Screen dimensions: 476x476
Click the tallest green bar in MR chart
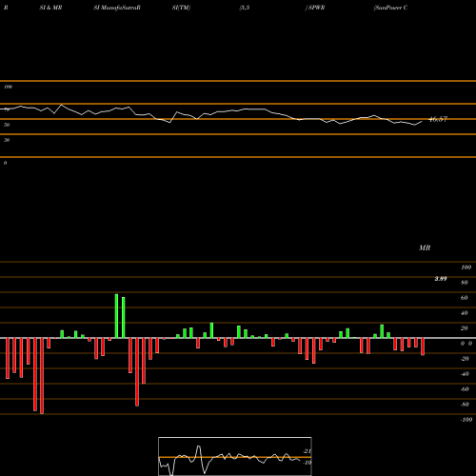point(116,316)
